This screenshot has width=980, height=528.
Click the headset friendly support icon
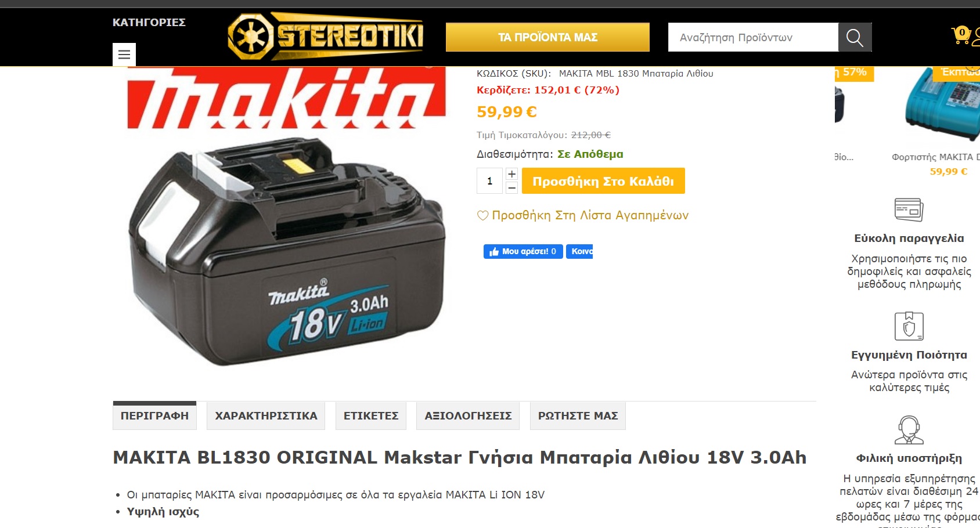(909, 430)
